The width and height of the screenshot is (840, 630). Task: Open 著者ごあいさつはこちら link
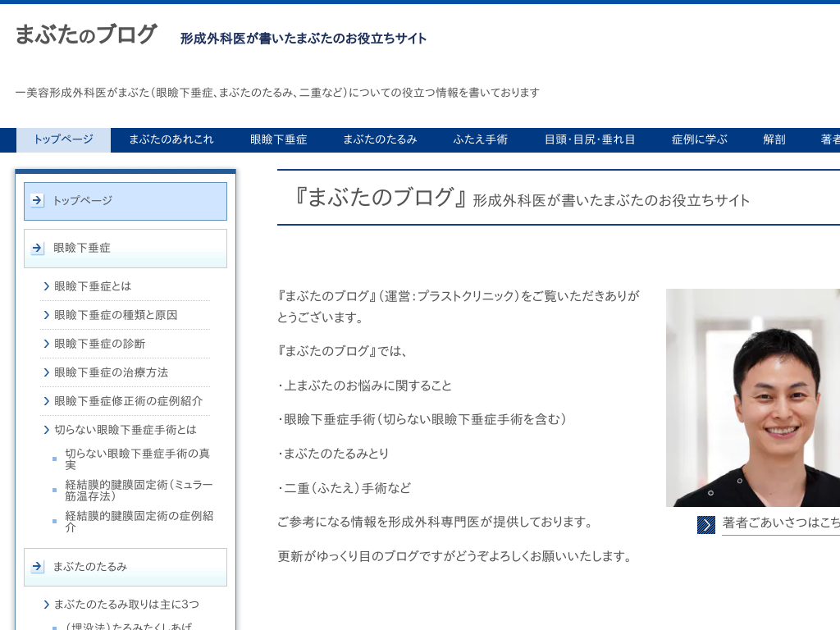point(780,524)
